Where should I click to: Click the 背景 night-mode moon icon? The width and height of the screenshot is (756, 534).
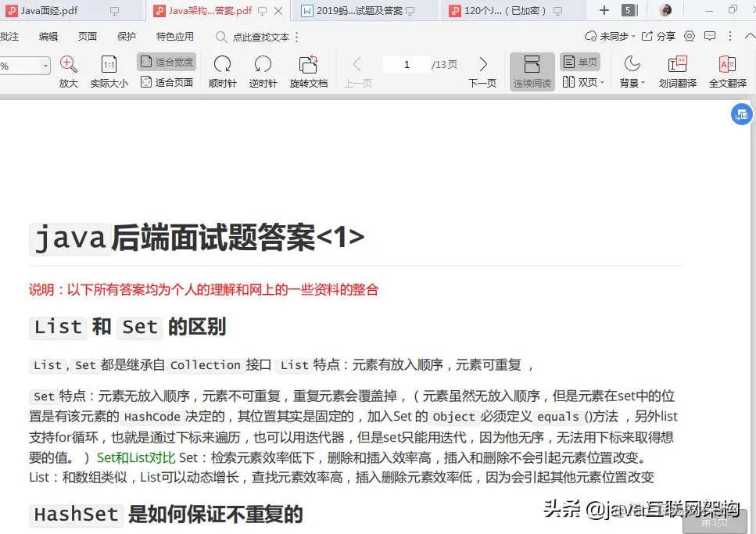[632, 64]
